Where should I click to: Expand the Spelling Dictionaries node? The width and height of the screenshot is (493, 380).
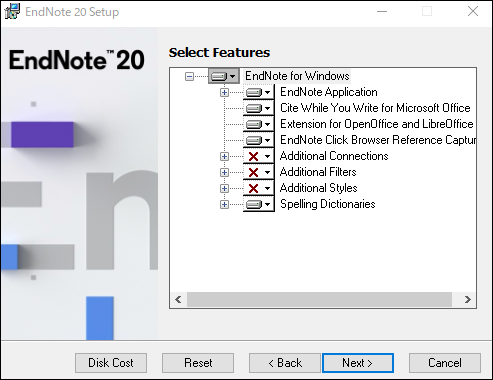click(224, 204)
